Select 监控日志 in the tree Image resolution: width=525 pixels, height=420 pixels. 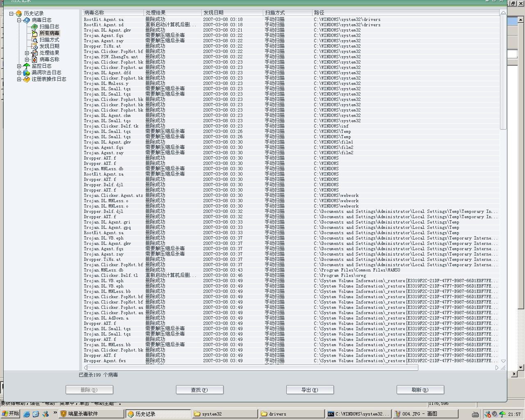pos(41,66)
